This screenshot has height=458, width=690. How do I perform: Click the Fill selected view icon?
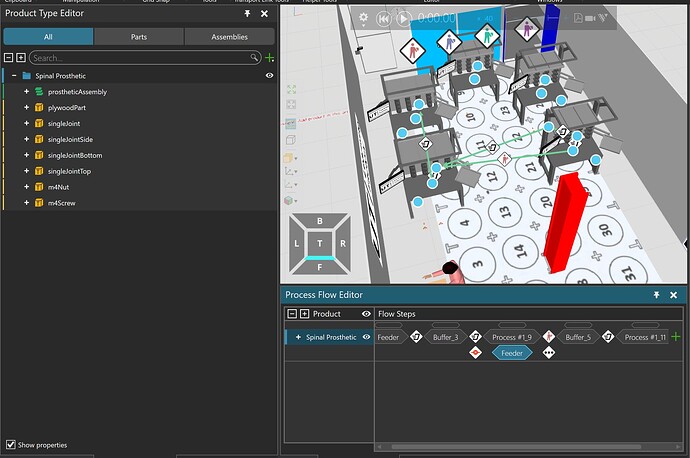291,105
